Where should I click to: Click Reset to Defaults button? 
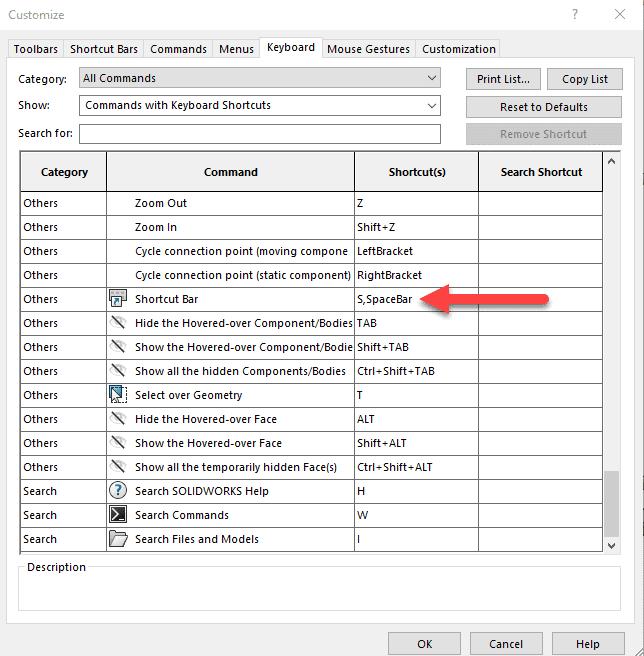[544, 107]
